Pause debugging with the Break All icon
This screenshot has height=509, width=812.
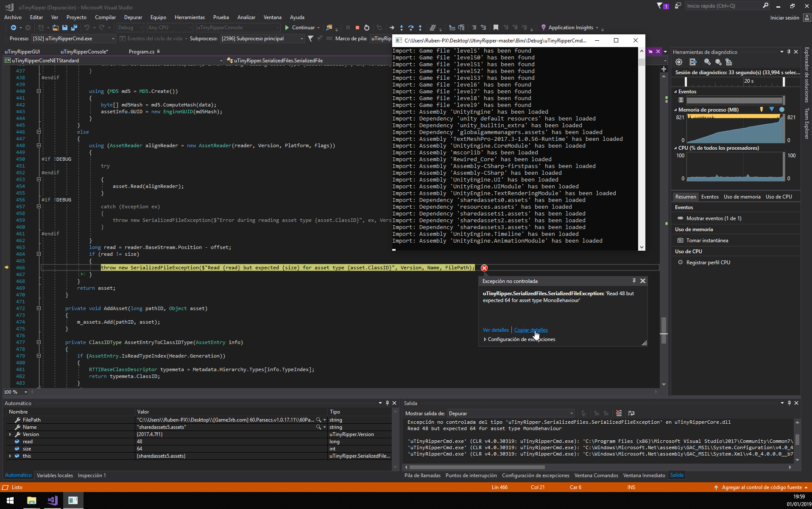click(348, 27)
